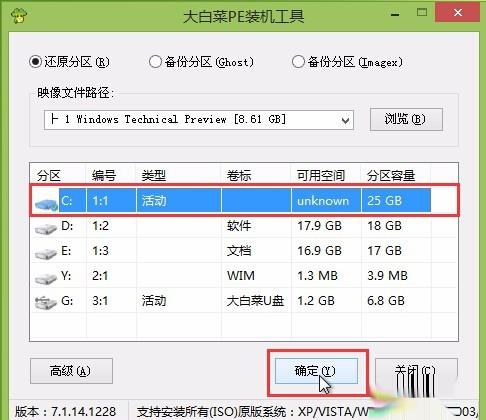Click partition number 2:1 cell
This screenshot has height=420, width=486.
point(100,276)
